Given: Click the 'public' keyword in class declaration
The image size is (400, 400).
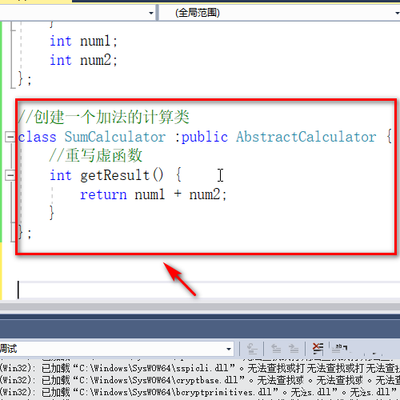Looking at the screenshot, I should [204, 137].
